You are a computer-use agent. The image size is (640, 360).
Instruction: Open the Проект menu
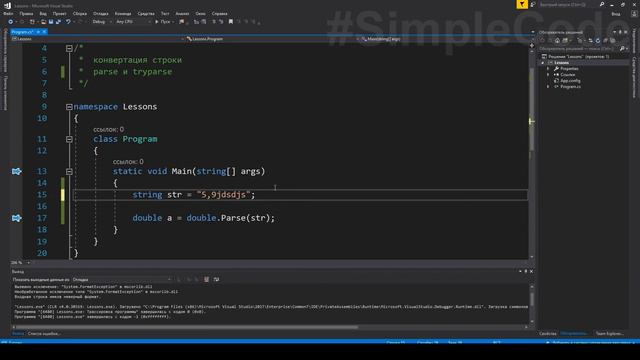click(x=59, y=14)
